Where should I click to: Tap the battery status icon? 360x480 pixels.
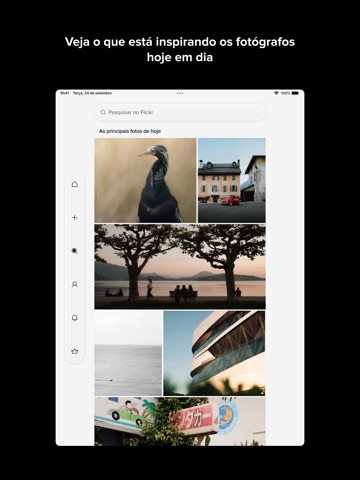click(x=295, y=93)
